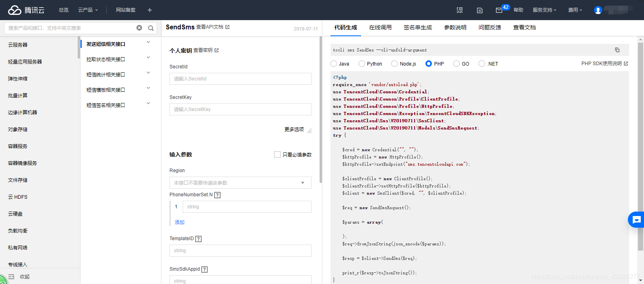Check the 只看必填参数 checkbox
This screenshot has width=644, height=284.
coord(277,154)
